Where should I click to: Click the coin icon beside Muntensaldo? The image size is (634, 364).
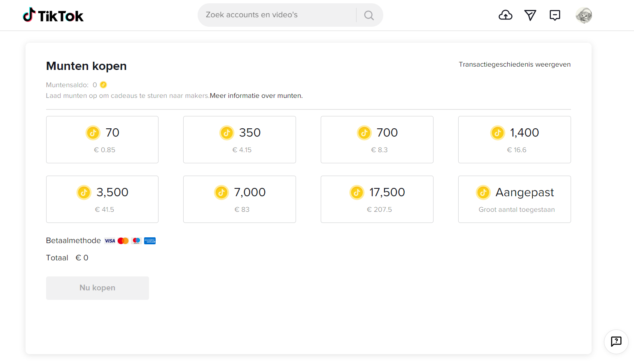(103, 85)
